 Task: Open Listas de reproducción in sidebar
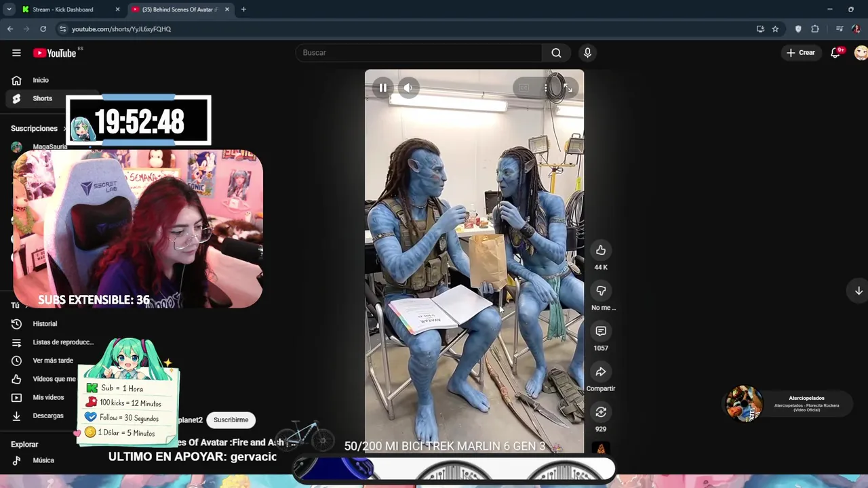[x=52, y=342]
